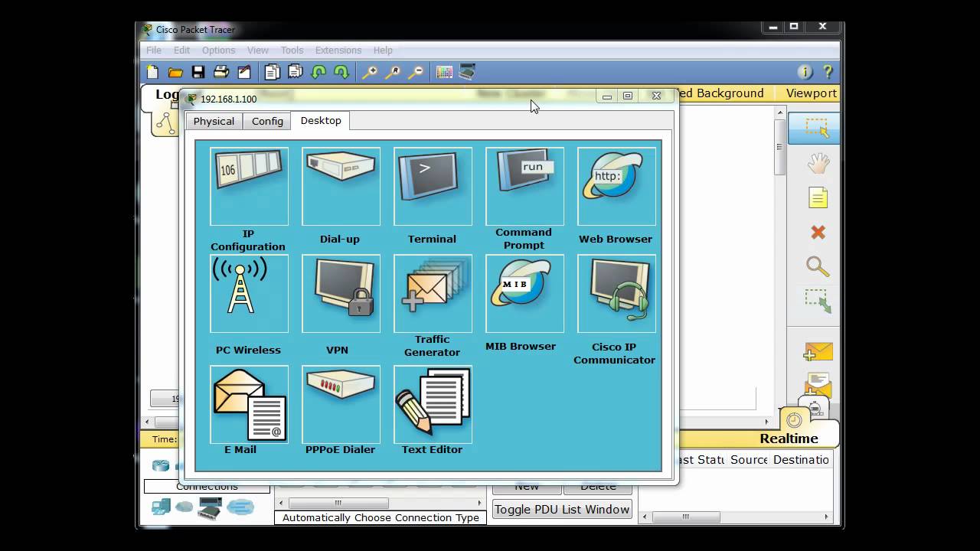The width and height of the screenshot is (980, 551).
Task: Open the Traffic Generator
Action: 433,294
